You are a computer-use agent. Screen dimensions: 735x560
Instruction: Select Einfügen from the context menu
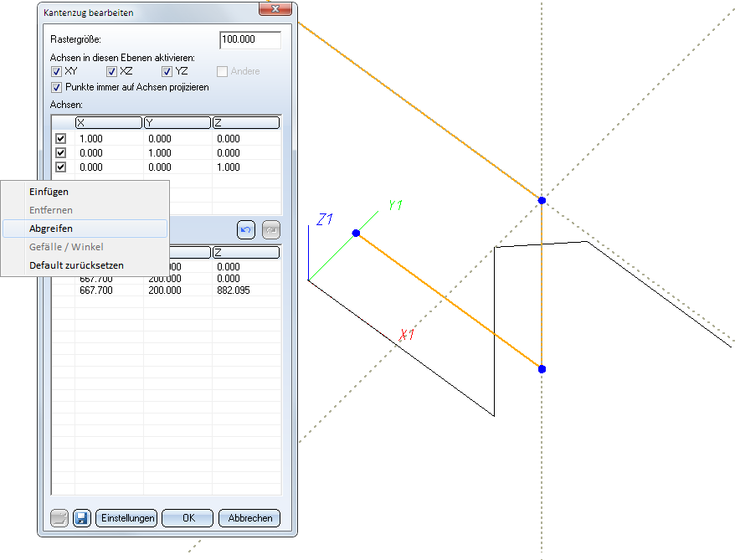coord(49,192)
